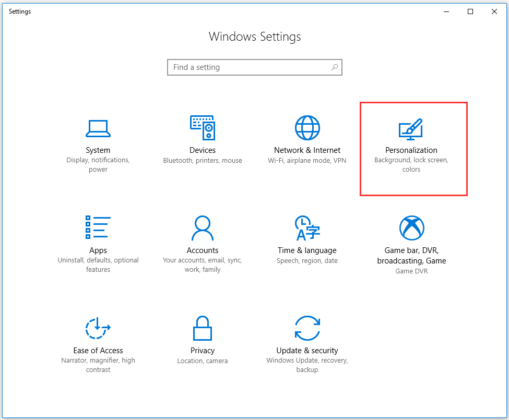The image size is (509, 420).
Task: Click the Network & Internet label
Action: [307, 150]
